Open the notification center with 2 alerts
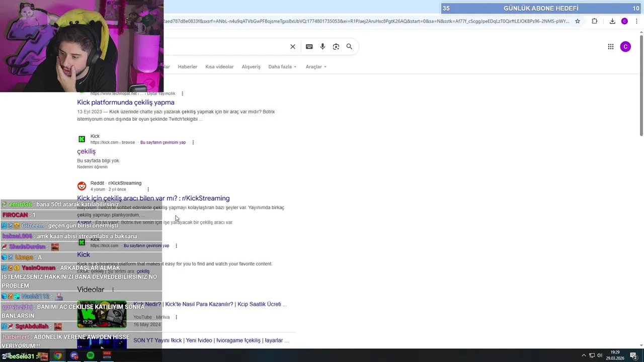 tap(633, 355)
